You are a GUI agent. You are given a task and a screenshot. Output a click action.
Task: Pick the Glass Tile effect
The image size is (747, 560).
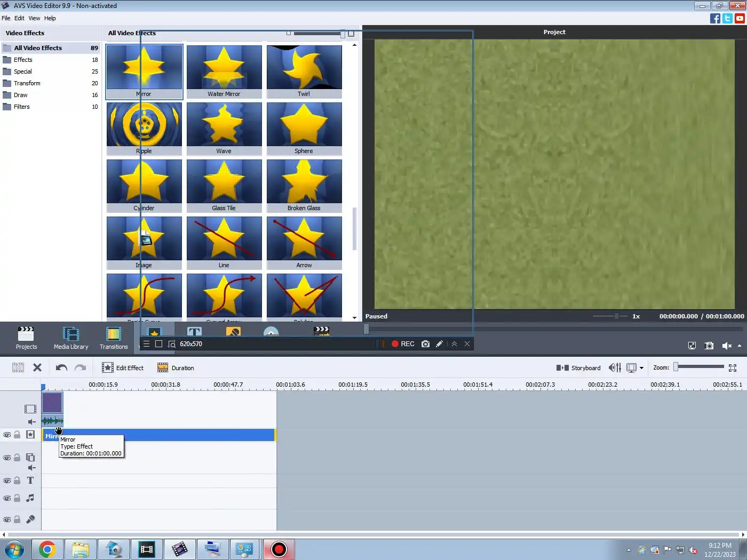pos(224,186)
